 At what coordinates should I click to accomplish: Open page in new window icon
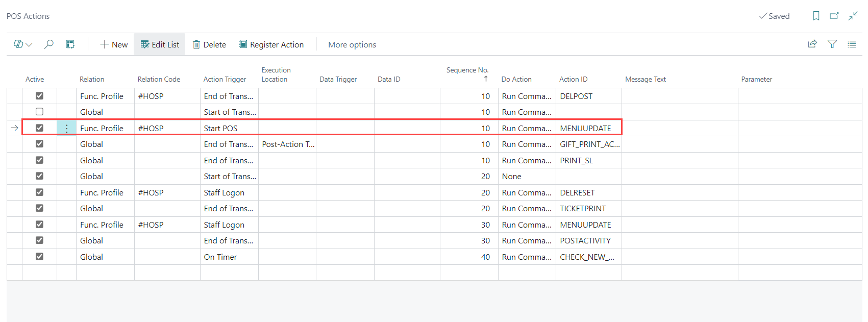(834, 16)
